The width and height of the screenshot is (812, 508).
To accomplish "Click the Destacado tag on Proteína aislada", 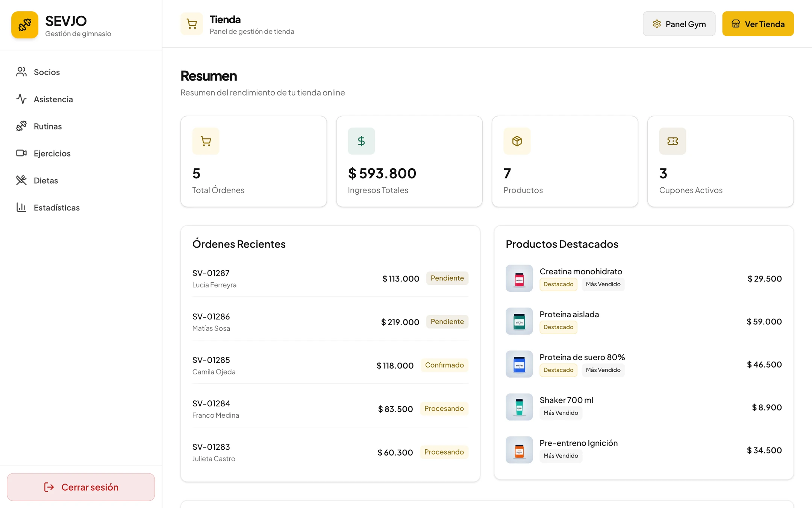I will (x=558, y=327).
